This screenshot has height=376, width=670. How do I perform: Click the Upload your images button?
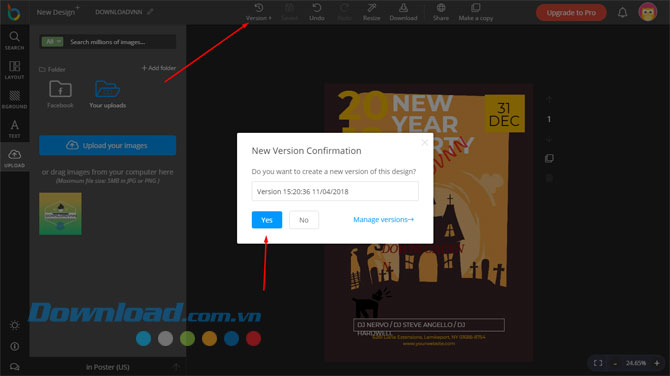point(107,145)
